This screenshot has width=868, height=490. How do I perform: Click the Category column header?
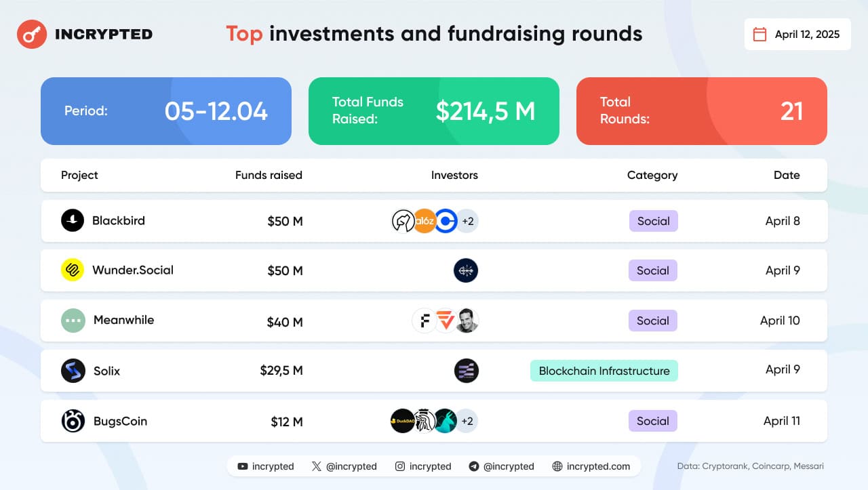pos(652,175)
